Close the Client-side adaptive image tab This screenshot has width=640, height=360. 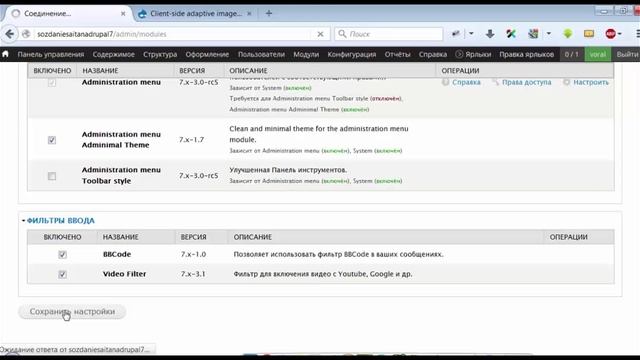coord(249,13)
